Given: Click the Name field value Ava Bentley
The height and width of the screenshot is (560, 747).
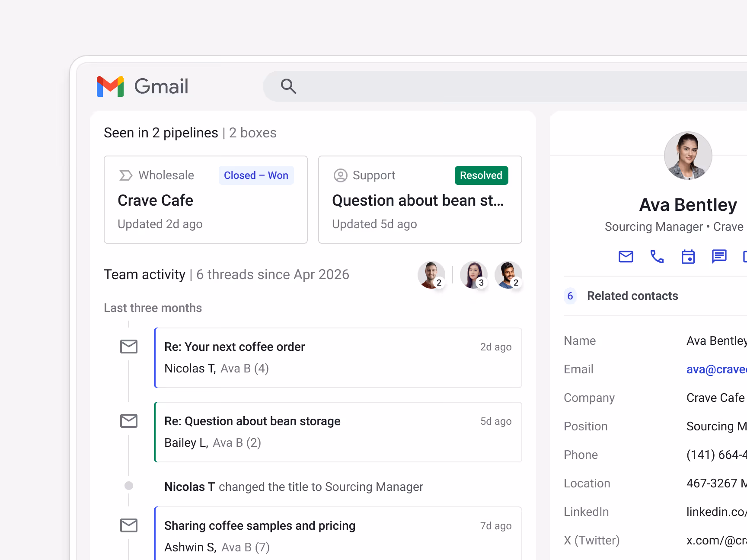Looking at the screenshot, I should (x=716, y=341).
